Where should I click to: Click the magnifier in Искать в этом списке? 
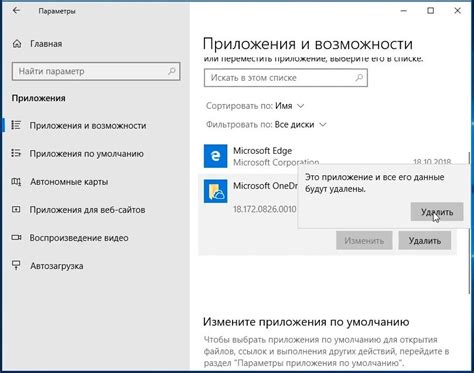(359, 78)
